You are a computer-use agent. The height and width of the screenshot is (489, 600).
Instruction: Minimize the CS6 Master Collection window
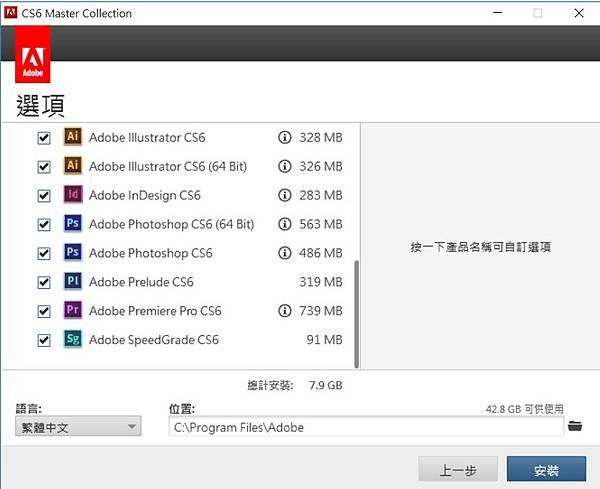pyautogui.click(x=497, y=13)
